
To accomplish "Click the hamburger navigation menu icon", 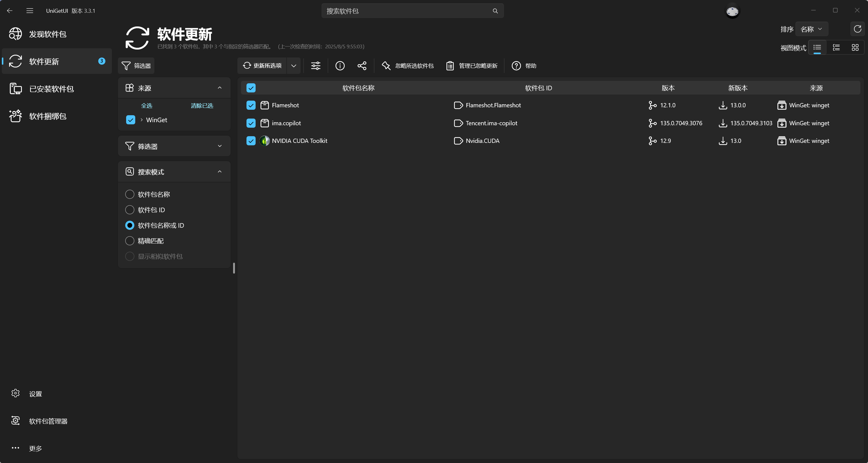I will pyautogui.click(x=30, y=11).
